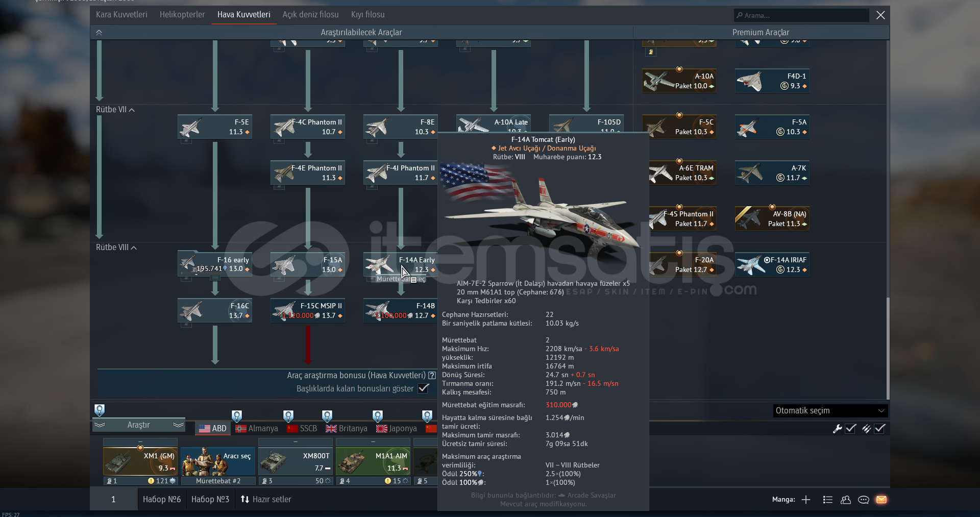980x517 pixels.
Task: Select the F-14A IRIAF premium aircraft icon
Action: coord(772,264)
